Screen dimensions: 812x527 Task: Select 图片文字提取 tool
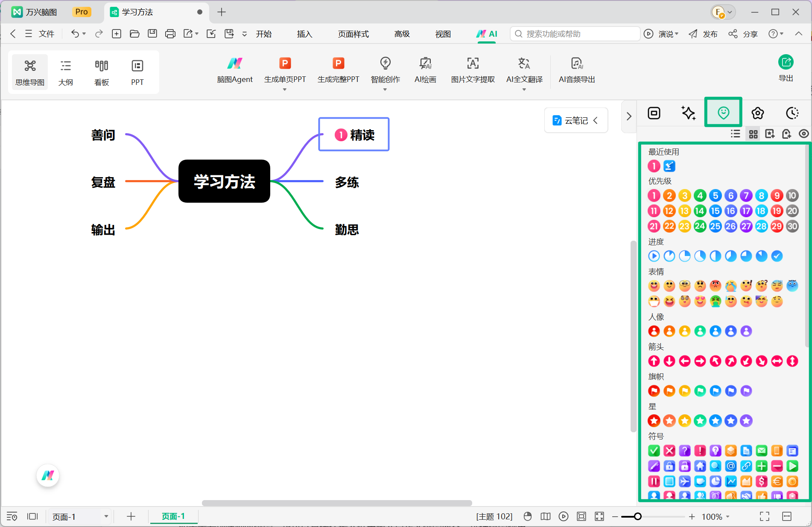click(473, 71)
